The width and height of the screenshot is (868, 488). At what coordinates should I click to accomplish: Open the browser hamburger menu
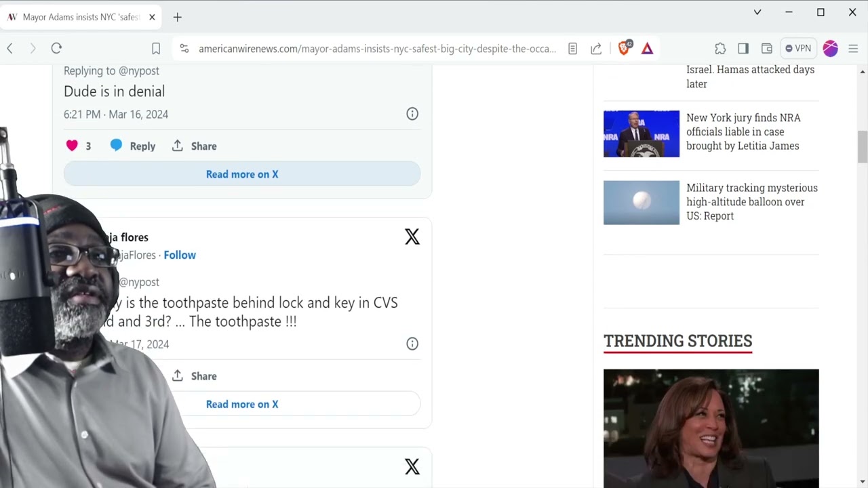tap(853, 48)
